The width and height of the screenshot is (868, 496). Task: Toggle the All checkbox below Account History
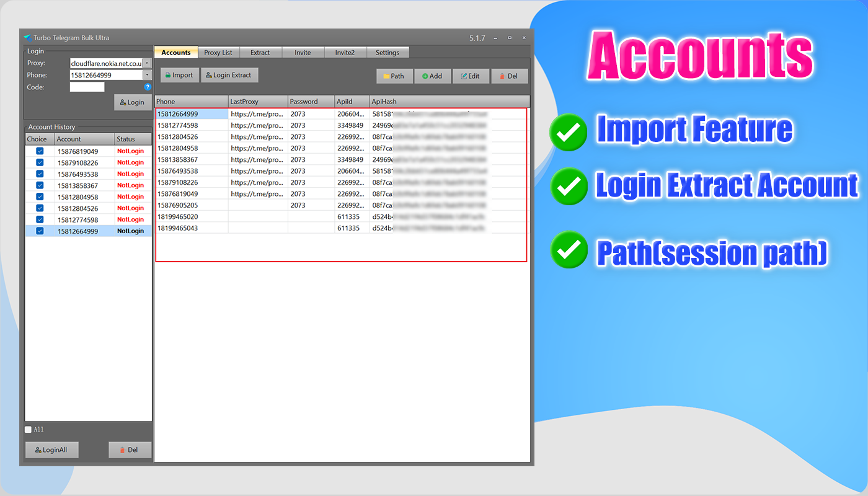28,429
